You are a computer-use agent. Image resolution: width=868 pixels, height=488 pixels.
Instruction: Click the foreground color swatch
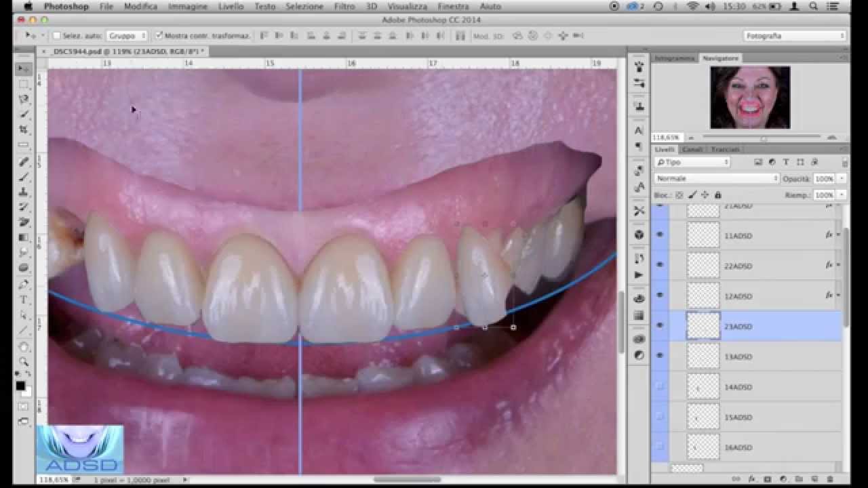click(20, 386)
